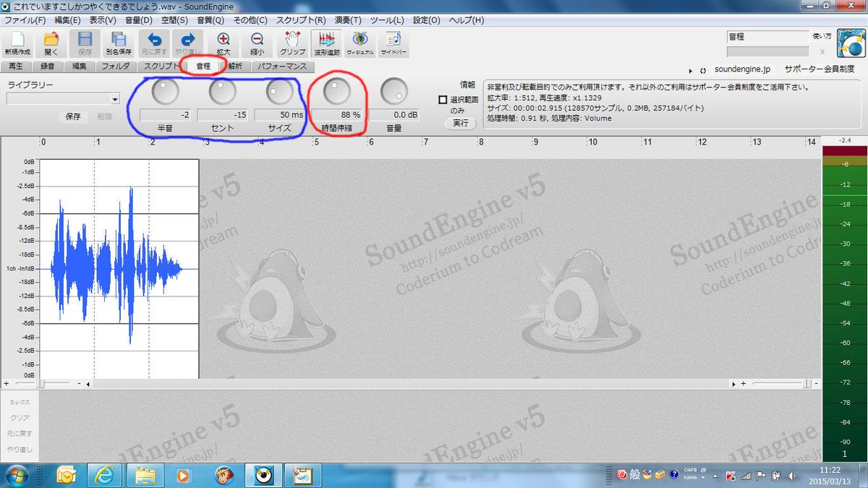868x488 pixels.
Task: Click the 50 ms サイズ field
Action: (x=280, y=115)
